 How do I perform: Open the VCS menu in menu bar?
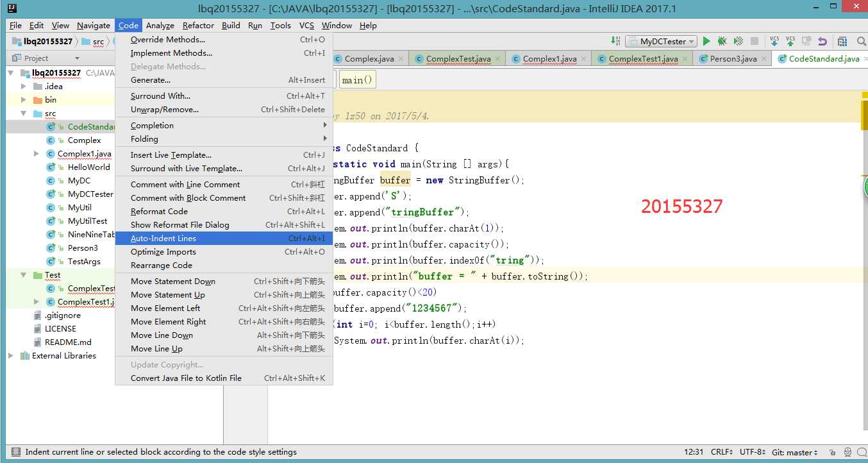[x=306, y=26]
